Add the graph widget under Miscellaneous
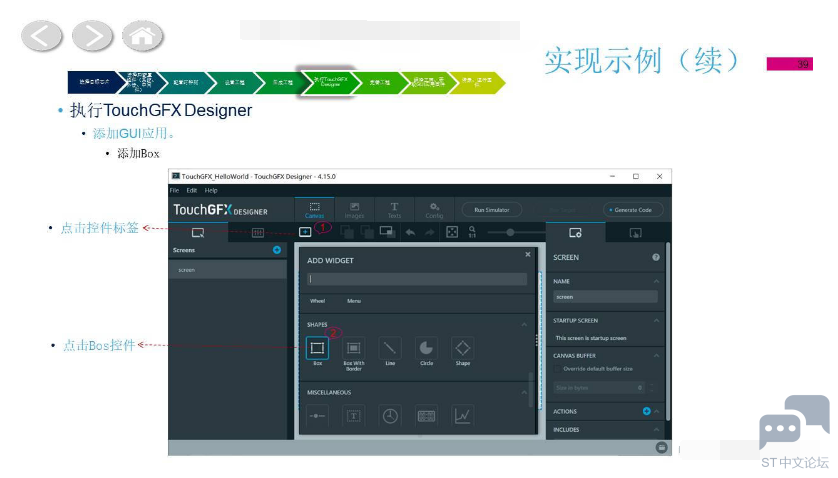 coord(463,416)
